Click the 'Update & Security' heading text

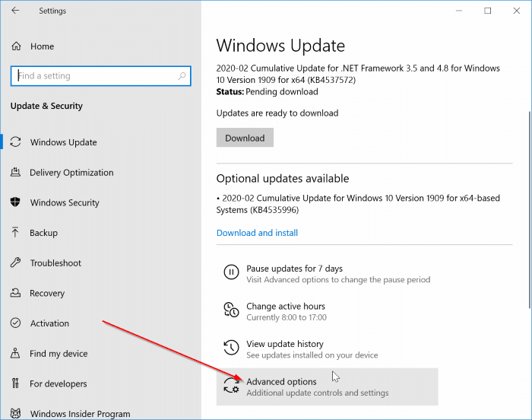46,106
